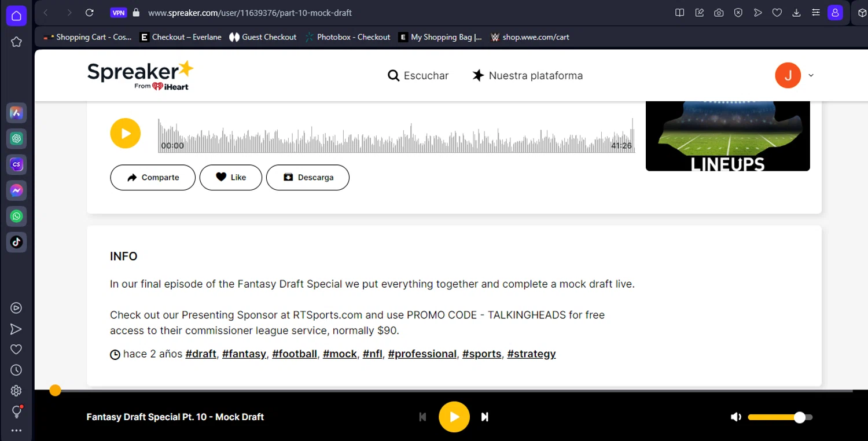Skip to previous track in player bar
The width and height of the screenshot is (868, 441).
coord(422,417)
